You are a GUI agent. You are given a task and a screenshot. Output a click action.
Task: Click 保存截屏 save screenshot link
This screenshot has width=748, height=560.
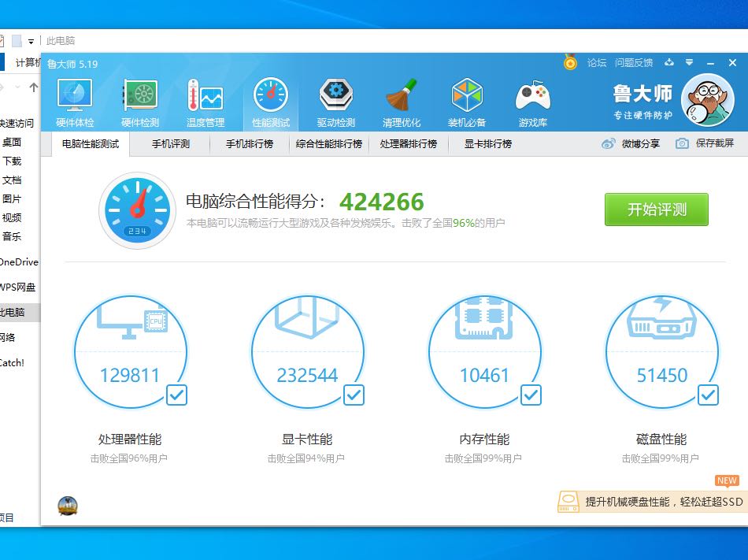click(715, 143)
